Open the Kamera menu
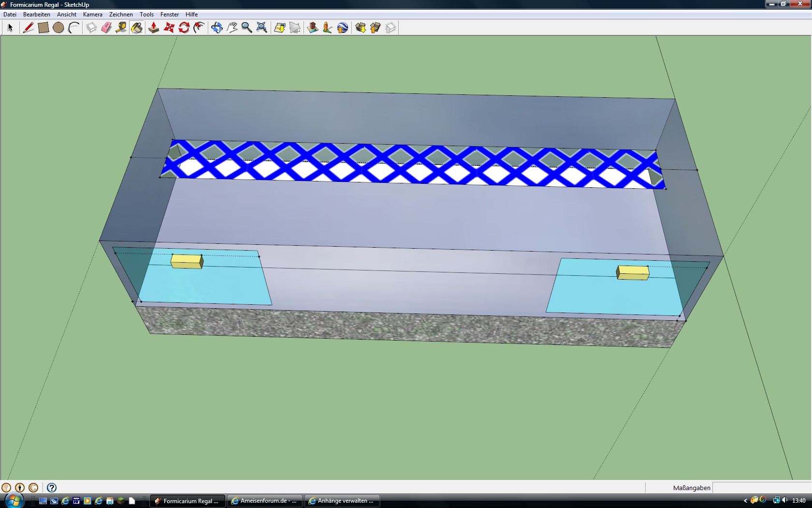 92,15
